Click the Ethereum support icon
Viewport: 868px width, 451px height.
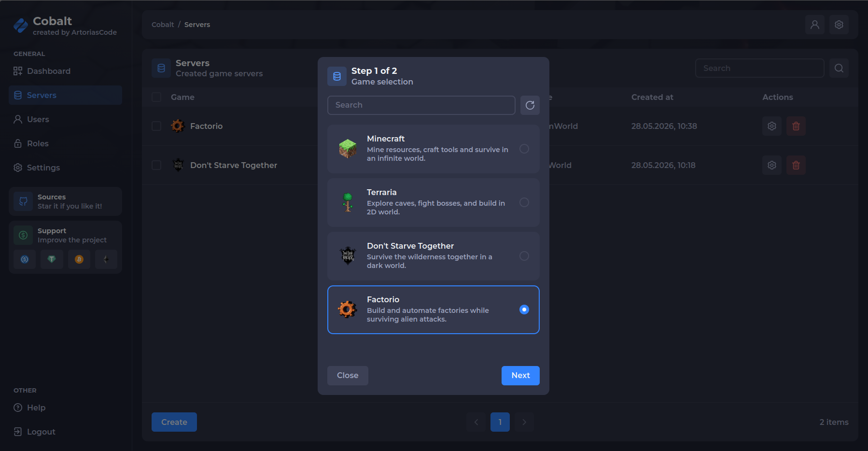[106, 259]
